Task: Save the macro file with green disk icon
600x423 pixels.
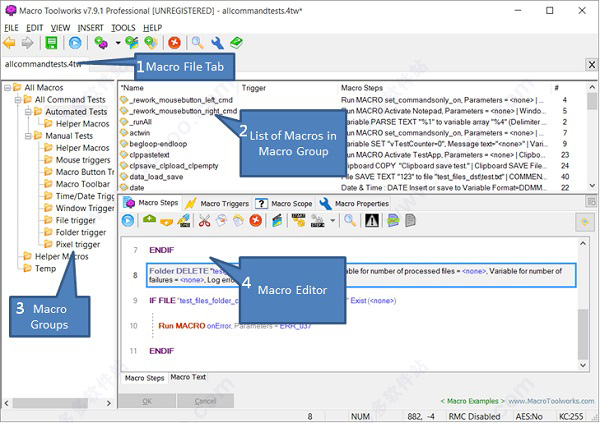Action: [51, 43]
